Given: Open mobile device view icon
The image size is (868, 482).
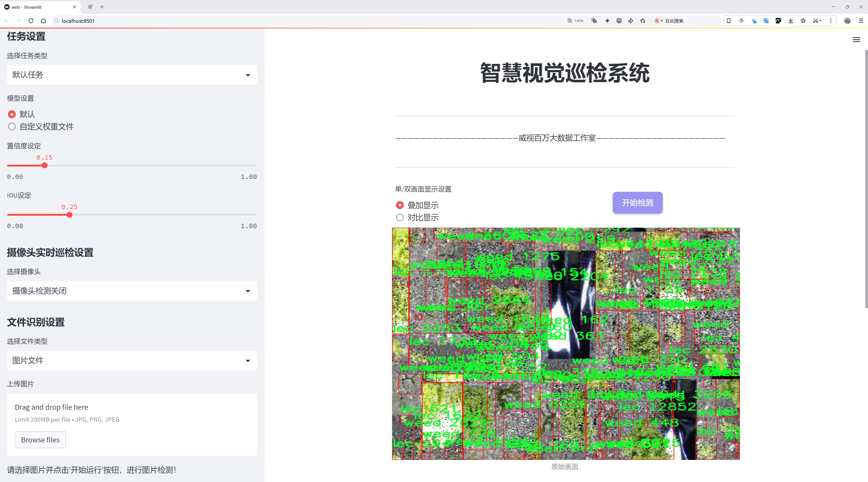Looking at the screenshot, I should click(729, 21).
